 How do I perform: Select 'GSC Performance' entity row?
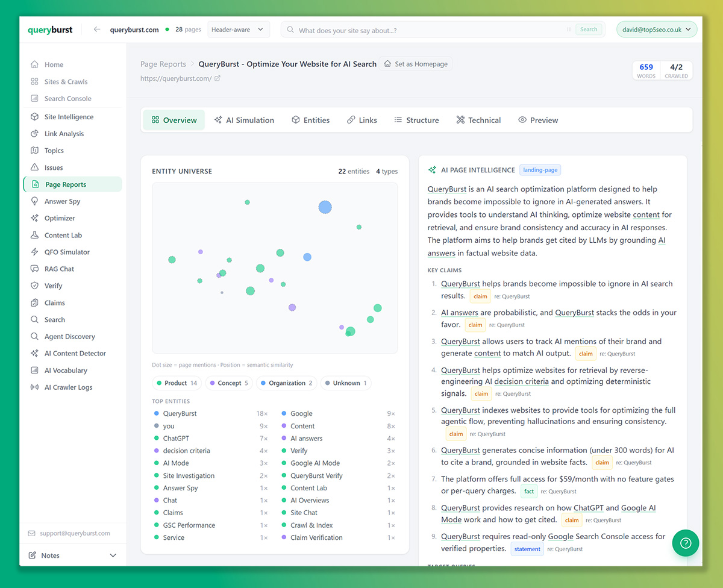[211, 525]
